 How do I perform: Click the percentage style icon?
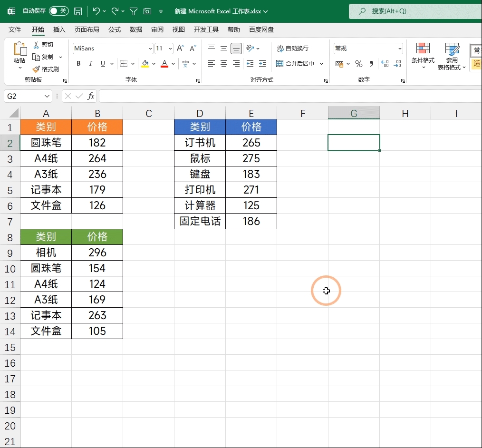358,64
